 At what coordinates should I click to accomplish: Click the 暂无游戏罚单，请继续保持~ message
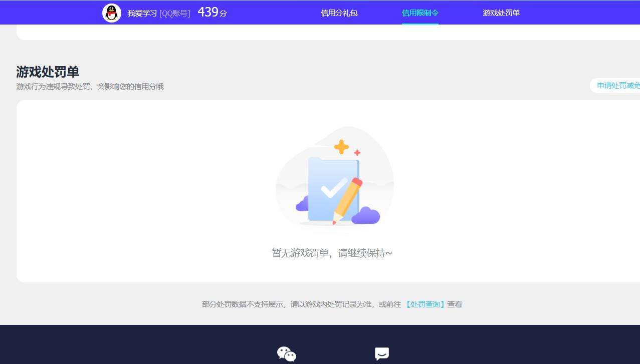click(332, 253)
